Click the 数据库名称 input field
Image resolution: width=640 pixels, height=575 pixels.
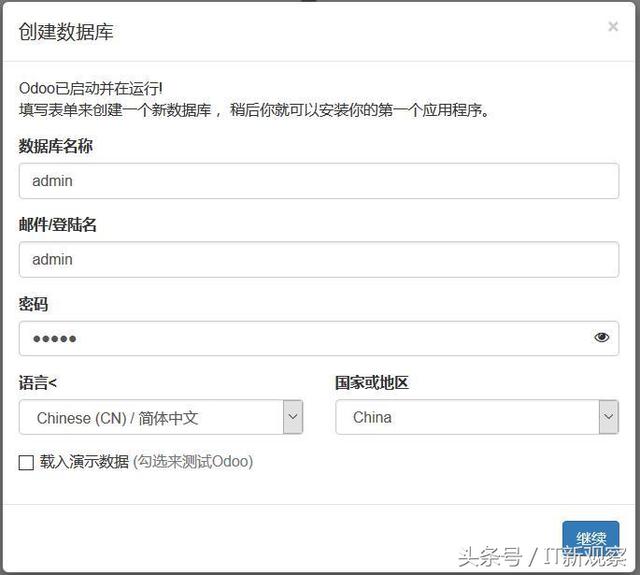pyautogui.click(x=319, y=181)
